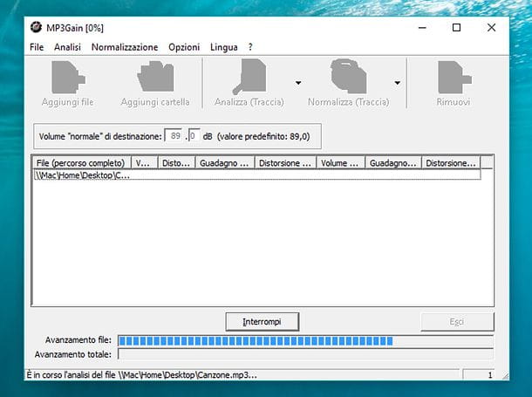Click the Esci button
This screenshot has width=532, height=397.
[x=457, y=322]
